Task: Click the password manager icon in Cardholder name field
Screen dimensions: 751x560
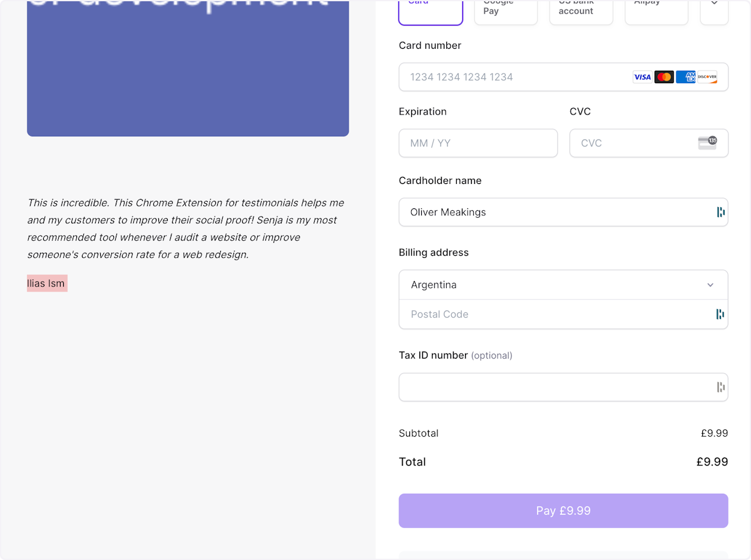Action: (x=720, y=211)
